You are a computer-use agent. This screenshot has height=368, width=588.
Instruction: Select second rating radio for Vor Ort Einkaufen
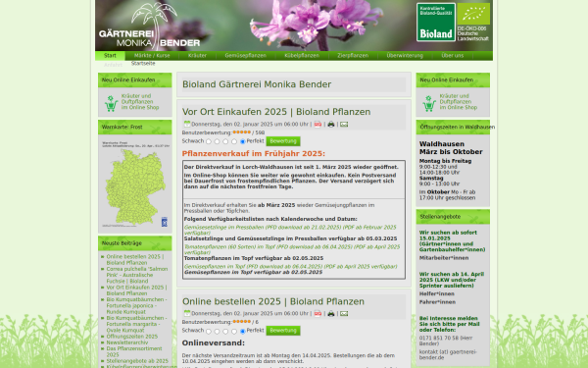click(218, 141)
